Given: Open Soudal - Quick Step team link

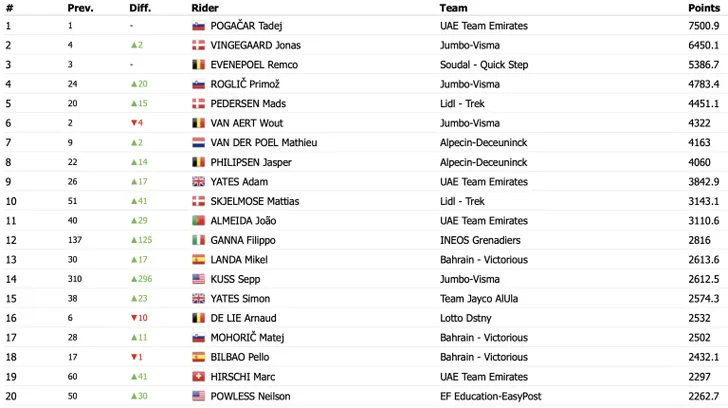Looking at the screenshot, I should [x=485, y=65].
